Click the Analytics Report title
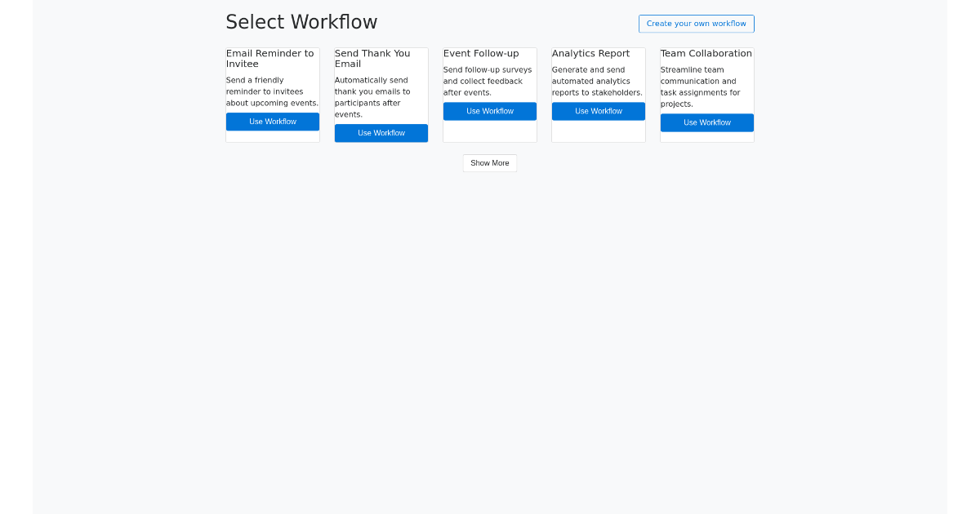980x514 pixels. tap(590, 53)
